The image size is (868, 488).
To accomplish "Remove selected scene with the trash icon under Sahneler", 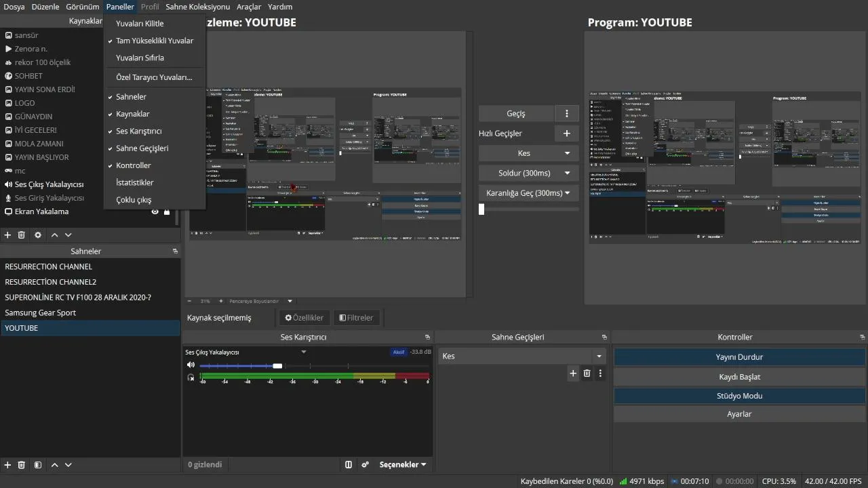I will (x=22, y=465).
